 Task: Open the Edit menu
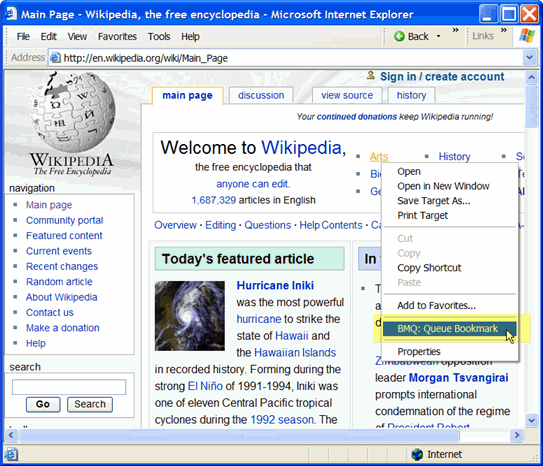pyautogui.click(x=48, y=36)
